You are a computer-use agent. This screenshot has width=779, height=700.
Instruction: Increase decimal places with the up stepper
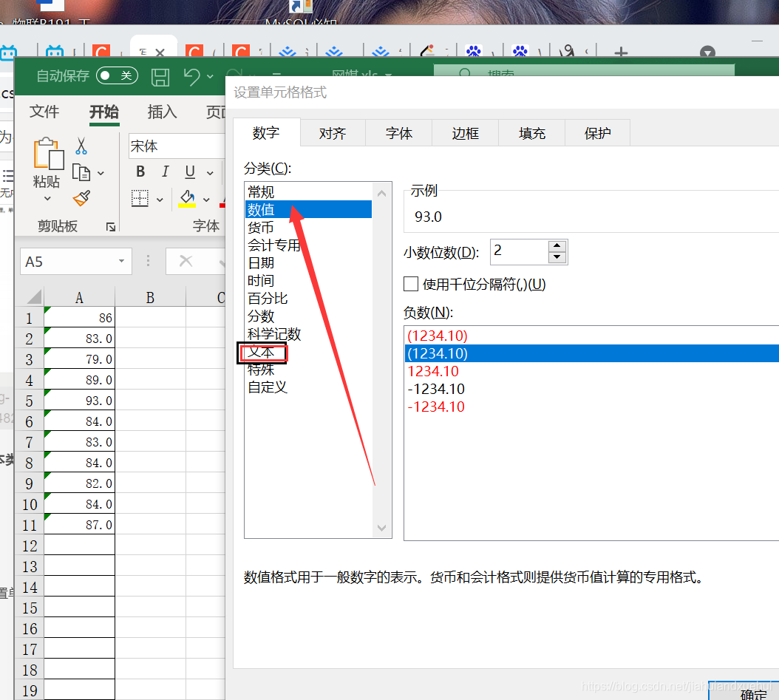point(557,246)
